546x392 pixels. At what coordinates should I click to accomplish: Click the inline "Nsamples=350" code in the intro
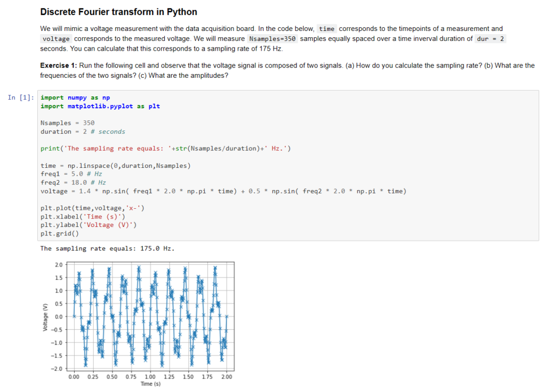[x=272, y=39]
